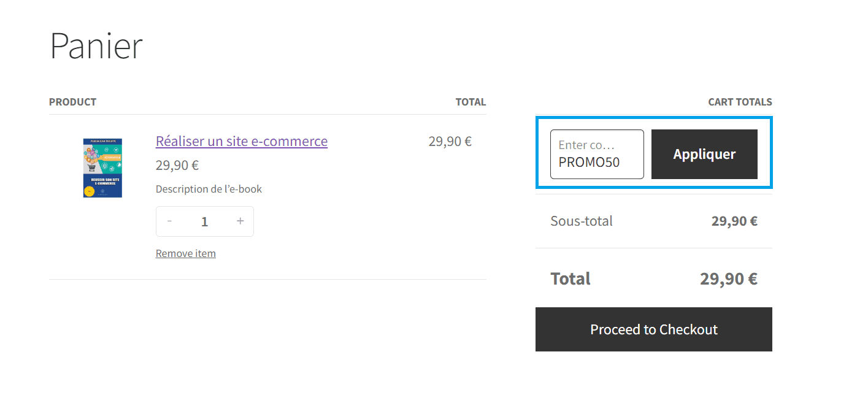Click the unit price under product title
Image resolution: width=868 pixels, height=395 pixels.
[x=177, y=165]
